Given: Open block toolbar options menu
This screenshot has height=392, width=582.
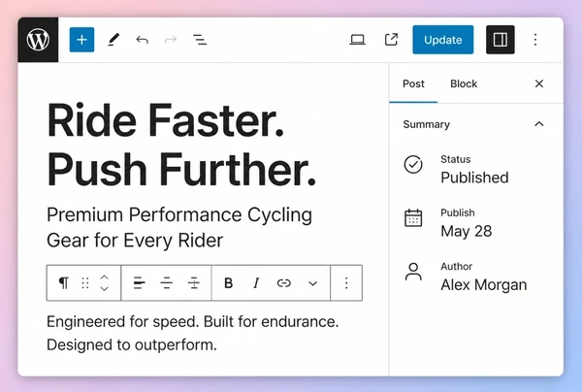Looking at the screenshot, I should (x=346, y=283).
